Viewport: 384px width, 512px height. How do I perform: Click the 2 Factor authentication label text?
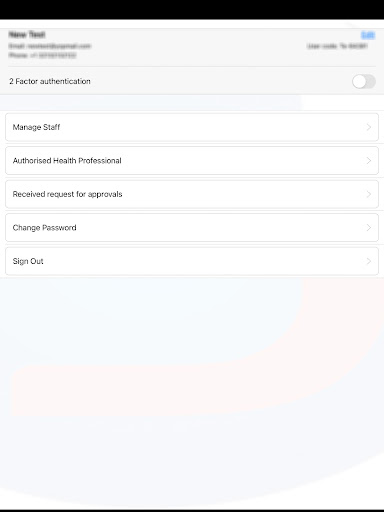tap(50, 81)
